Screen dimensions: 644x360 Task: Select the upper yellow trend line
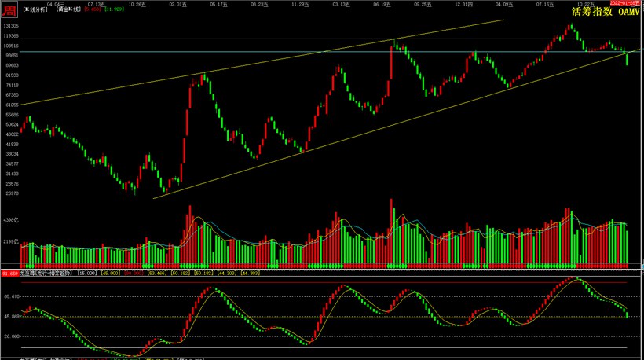262,62
